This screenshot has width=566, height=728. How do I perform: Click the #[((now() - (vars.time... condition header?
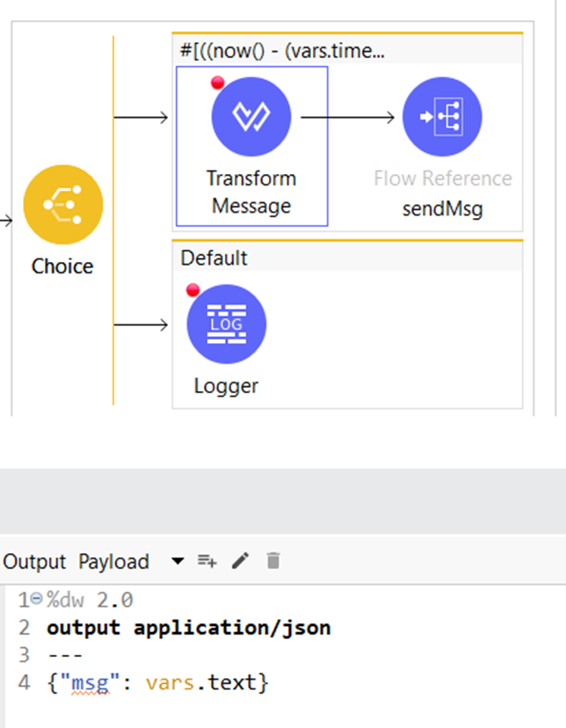(281, 51)
